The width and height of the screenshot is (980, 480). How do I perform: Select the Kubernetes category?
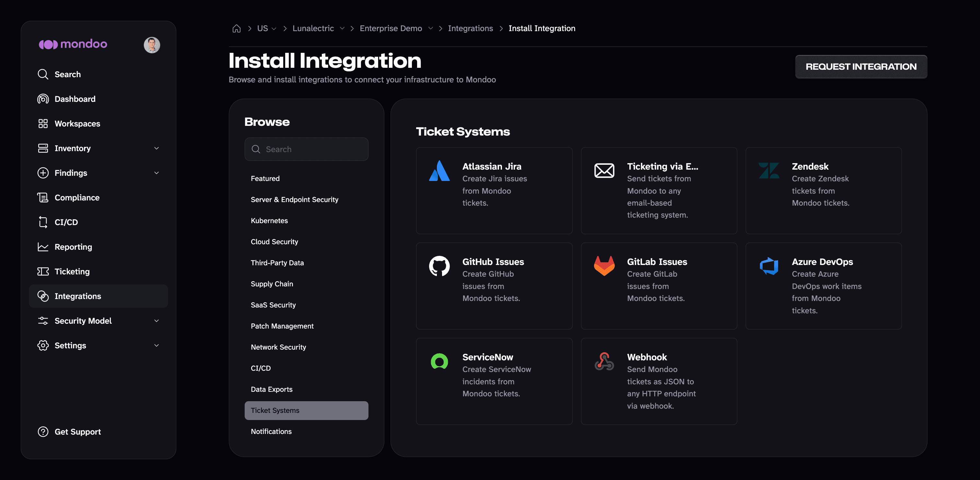[x=306, y=221]
